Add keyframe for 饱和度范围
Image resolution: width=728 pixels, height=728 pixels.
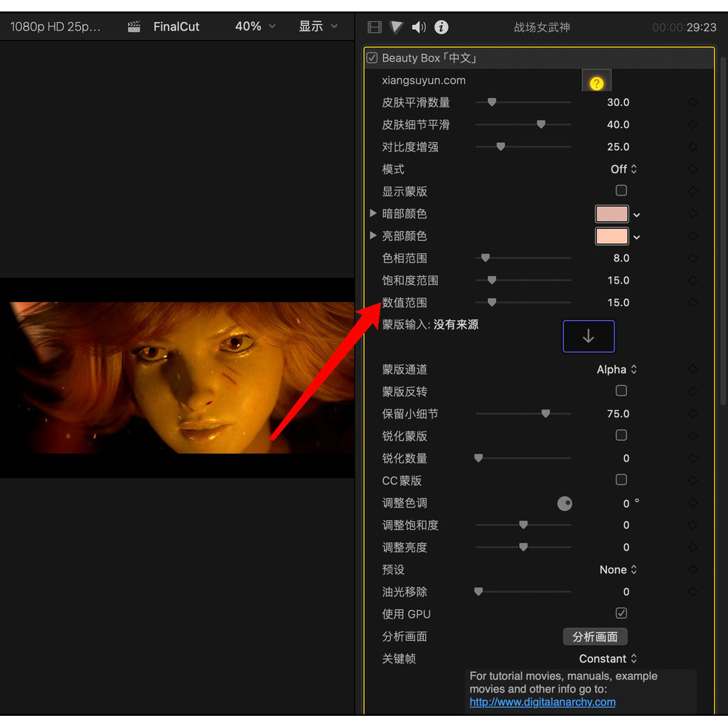pyautogui.click(x=692, y=280)
